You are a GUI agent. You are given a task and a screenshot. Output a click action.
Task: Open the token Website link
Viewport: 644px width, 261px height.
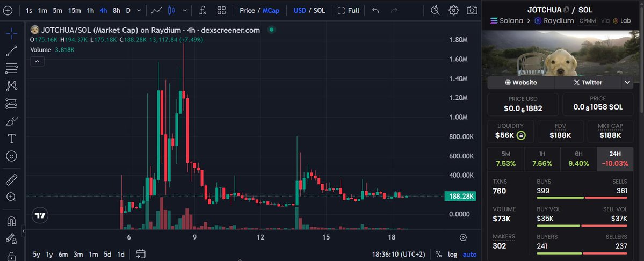point(521,83)
